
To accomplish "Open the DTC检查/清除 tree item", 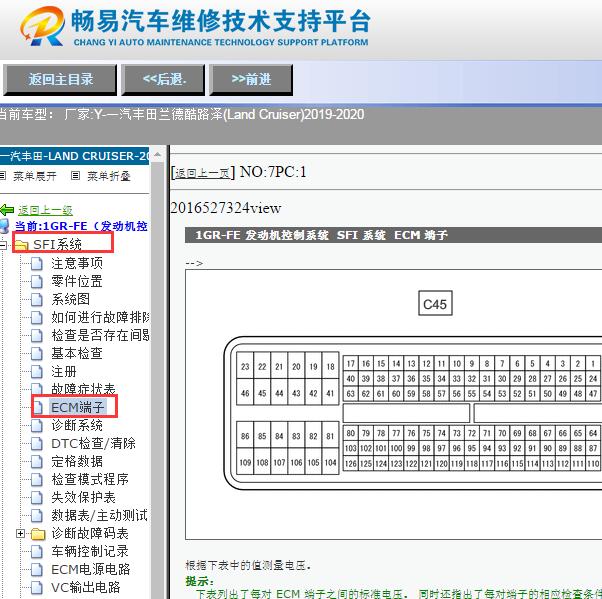I will point(93,443).
